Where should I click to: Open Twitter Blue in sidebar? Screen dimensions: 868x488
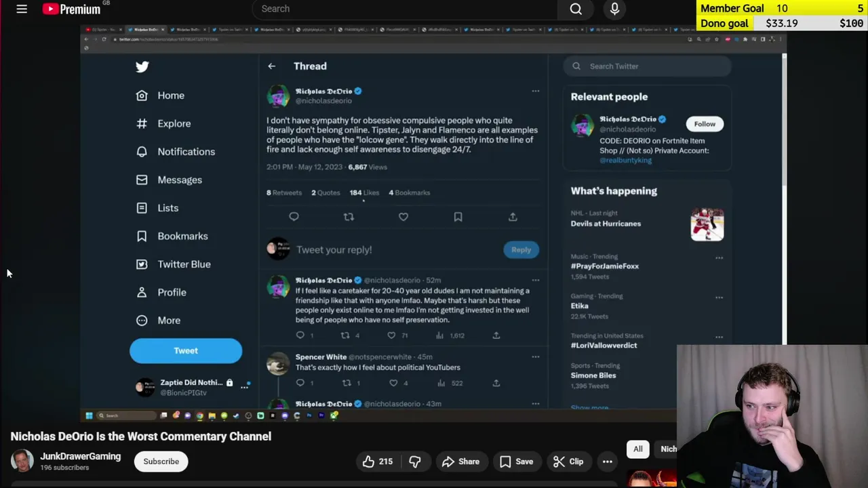173,264
